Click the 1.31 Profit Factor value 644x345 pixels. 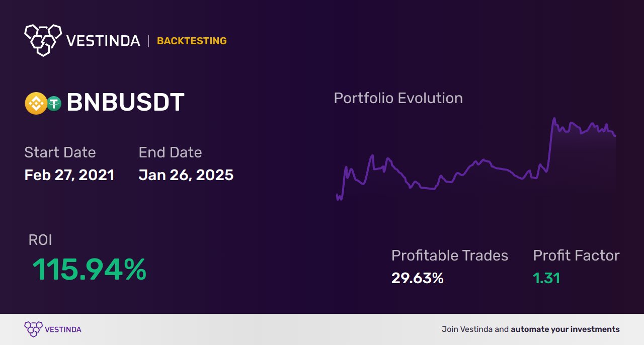click(x=546, y=278)
